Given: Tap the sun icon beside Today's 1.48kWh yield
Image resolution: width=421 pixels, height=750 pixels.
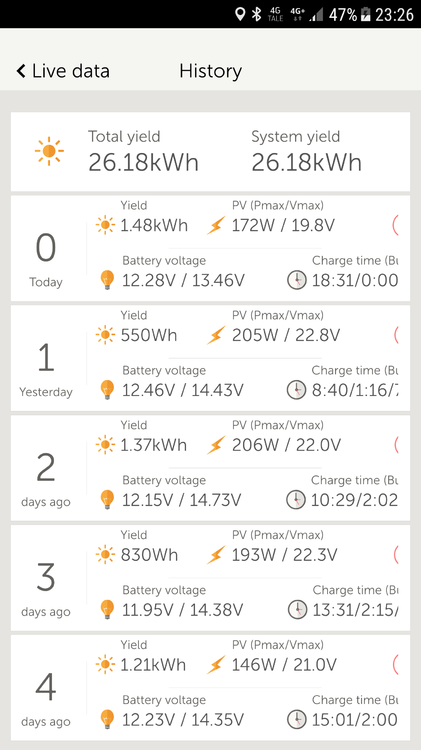Looking at the screenshot, I should click(105, 225).
